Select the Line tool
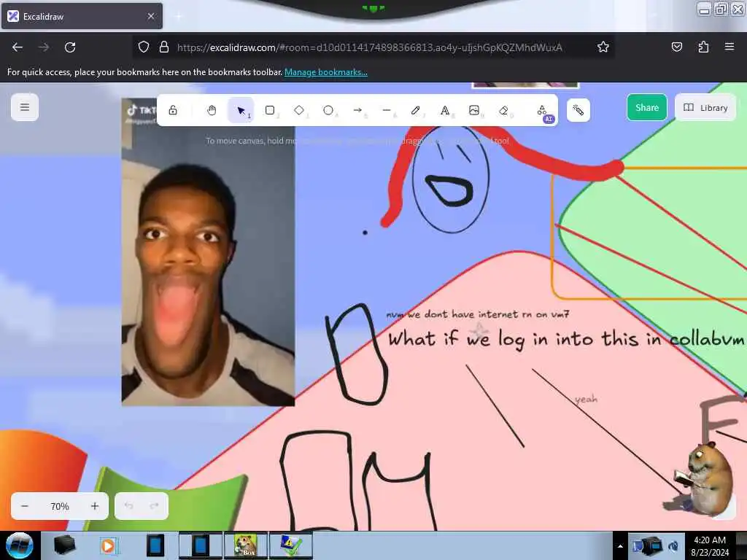 pyautogui.click(x=387, y=111)
